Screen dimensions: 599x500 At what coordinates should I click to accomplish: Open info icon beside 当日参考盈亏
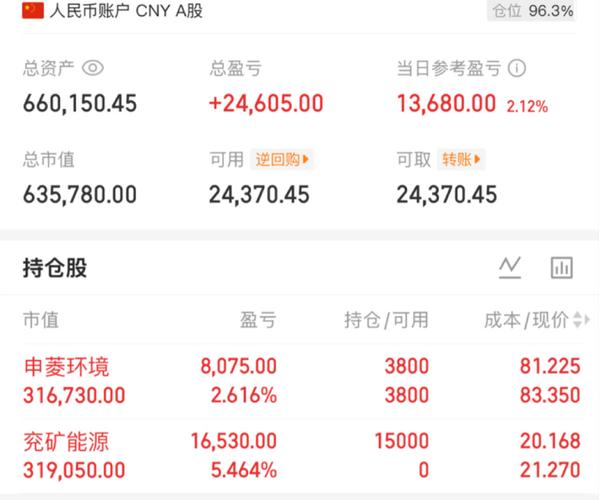[517, 68]
